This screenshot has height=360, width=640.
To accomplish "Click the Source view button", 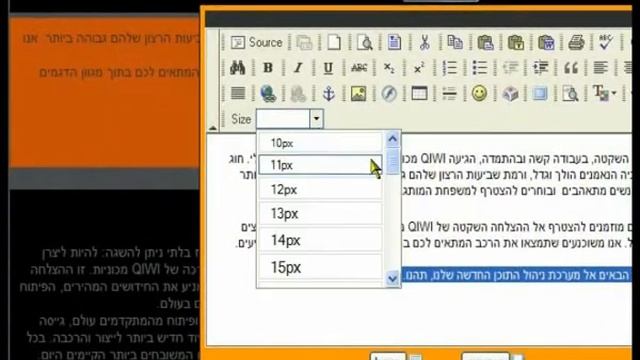I will tap(256, 42).
